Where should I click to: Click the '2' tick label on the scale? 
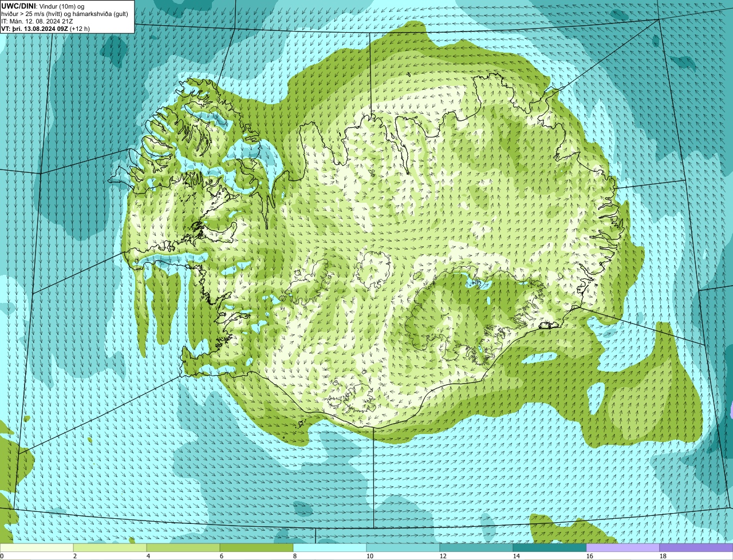point(75,555)
